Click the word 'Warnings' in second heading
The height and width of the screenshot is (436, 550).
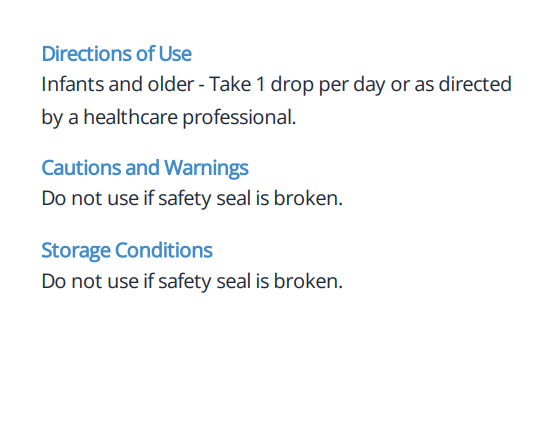point(206,168)
